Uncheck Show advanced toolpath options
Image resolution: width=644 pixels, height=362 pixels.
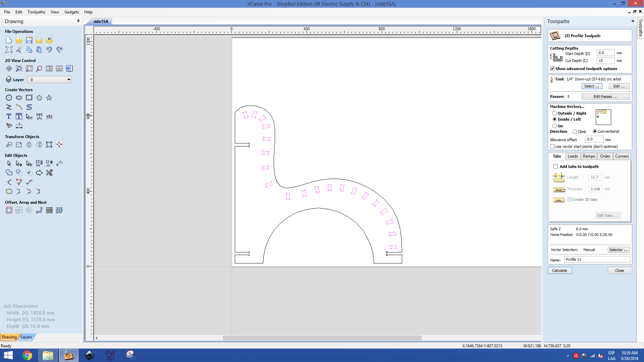[552, 69]
